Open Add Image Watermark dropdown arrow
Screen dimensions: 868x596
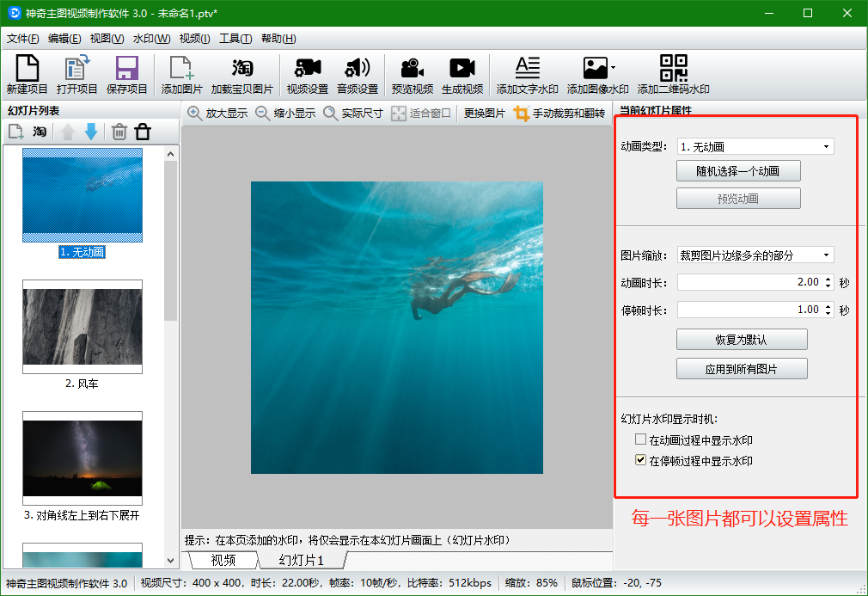click(613, 68)
